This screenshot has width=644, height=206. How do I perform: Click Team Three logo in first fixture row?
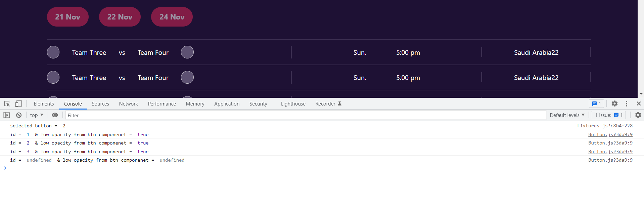tap(53, 52)
